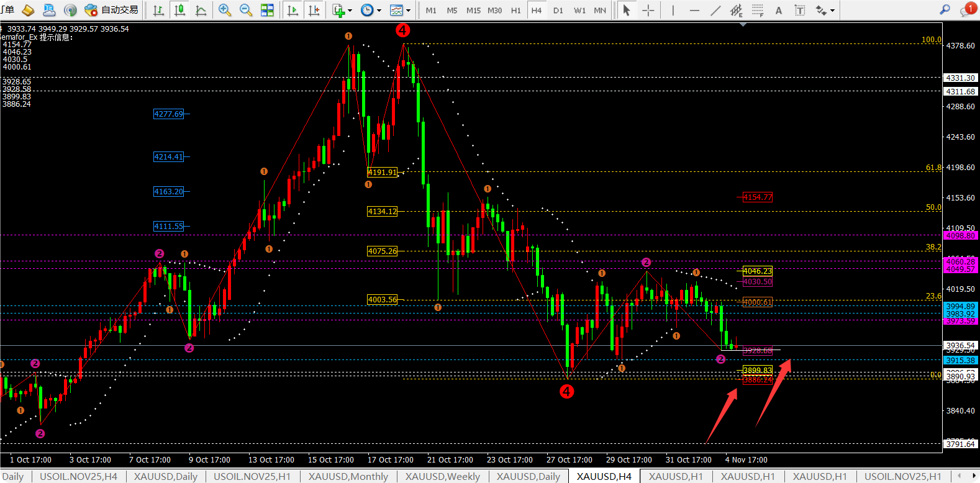
Task: Select the M15 timeframe
Action: point(473,11)
